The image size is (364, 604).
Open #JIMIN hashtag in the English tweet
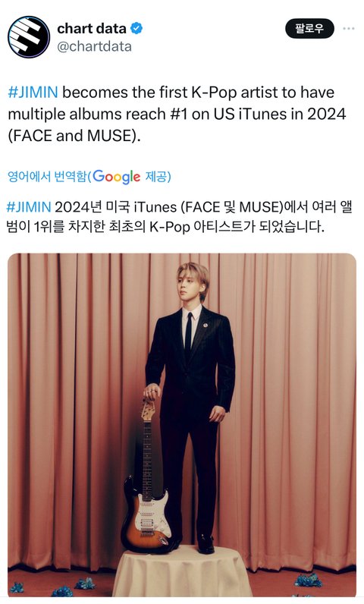[x=33, y=93]
